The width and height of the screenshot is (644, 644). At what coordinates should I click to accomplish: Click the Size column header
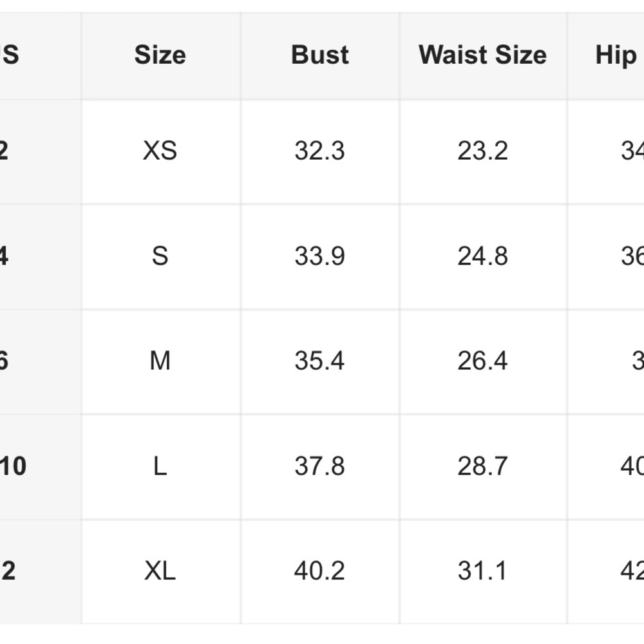pos(160,55)
